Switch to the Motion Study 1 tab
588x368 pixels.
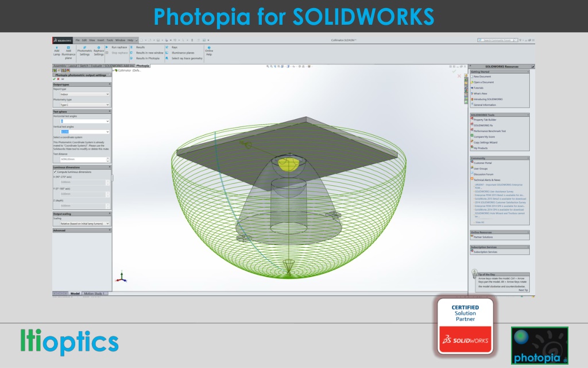click(95, 294)
